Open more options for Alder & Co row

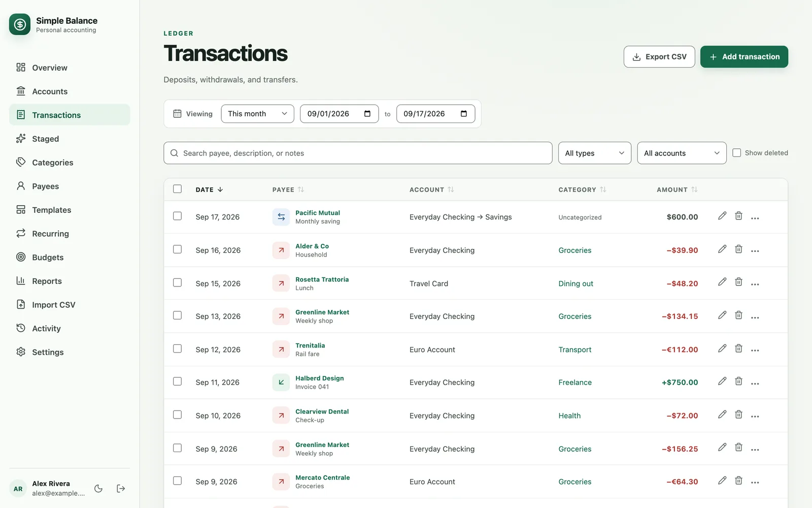pyautogui.click(x=755, y=250)
